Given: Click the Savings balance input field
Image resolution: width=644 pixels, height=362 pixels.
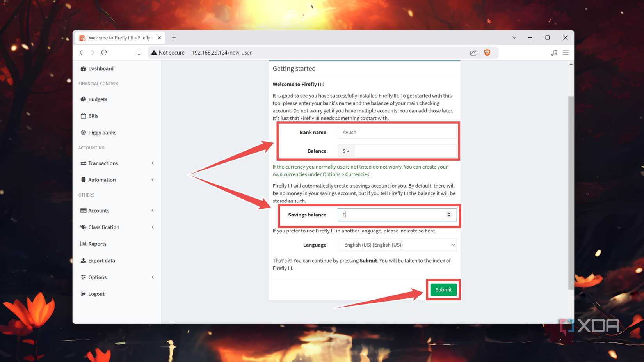Looking at the screenshot, I should pyautogui.click(x=397, y=215).
